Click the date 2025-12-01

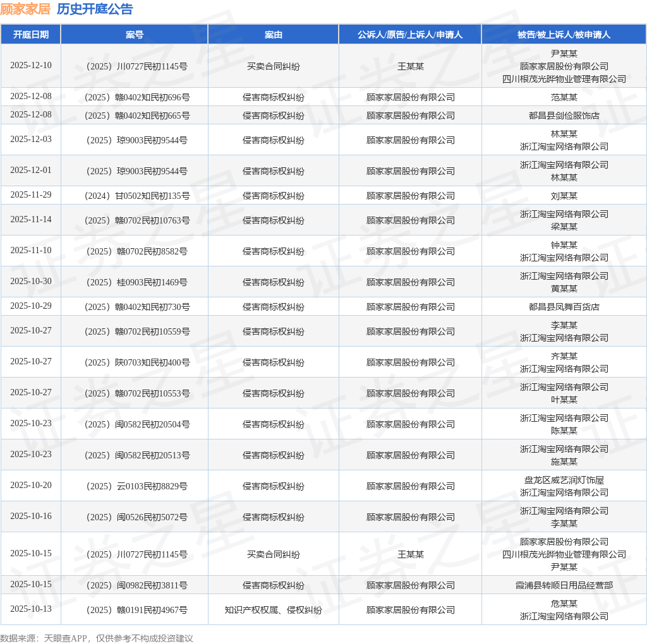[31, 170]
